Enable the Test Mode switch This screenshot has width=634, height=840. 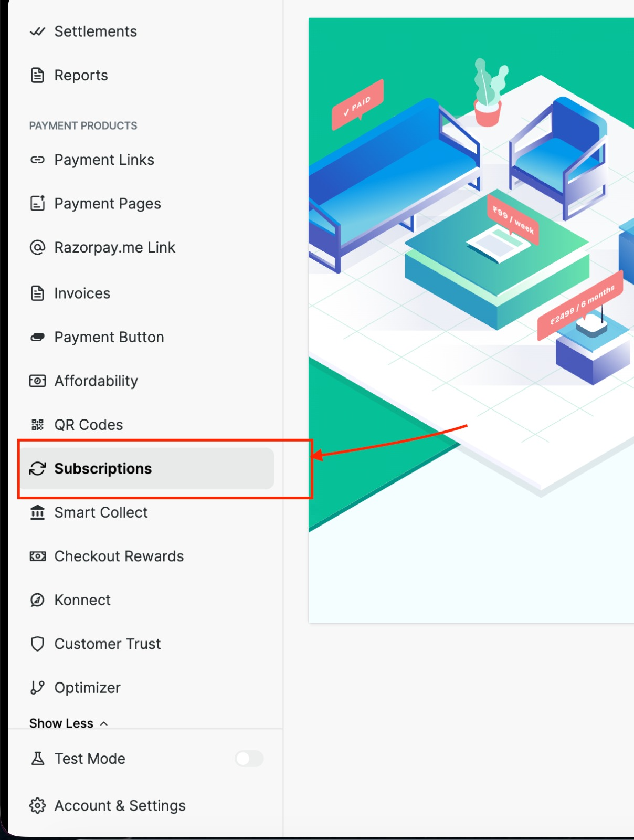pos(249,759)
